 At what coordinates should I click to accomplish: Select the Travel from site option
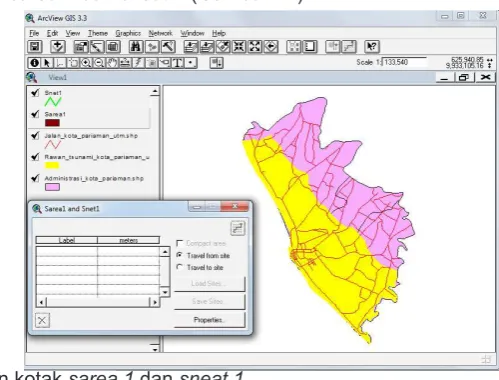tap(180, 255)
